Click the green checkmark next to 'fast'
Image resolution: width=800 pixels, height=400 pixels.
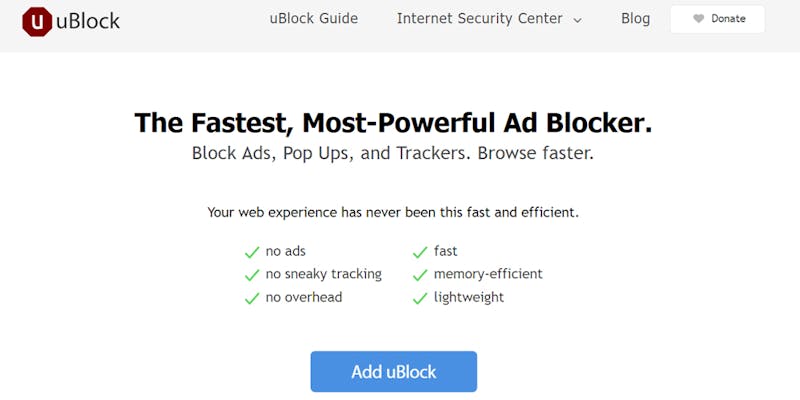click(x=420, y=252)
